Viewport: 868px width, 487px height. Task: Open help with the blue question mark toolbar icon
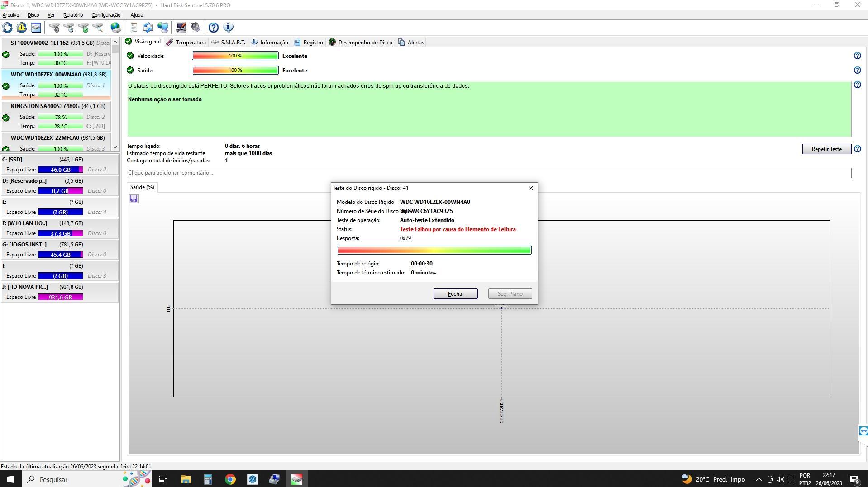point(214,28)
